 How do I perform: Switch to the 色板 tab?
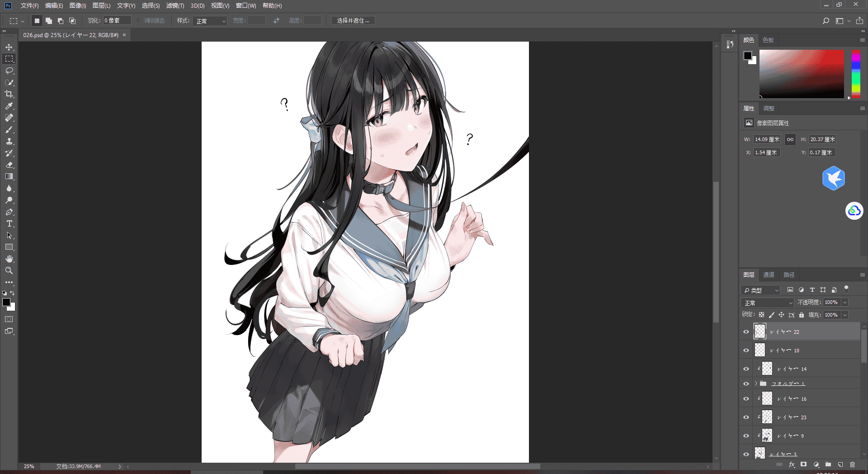click(768, 40)
